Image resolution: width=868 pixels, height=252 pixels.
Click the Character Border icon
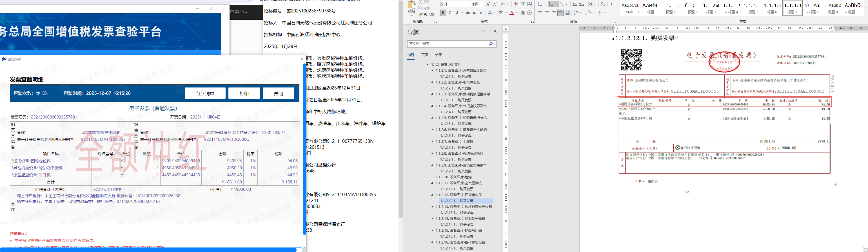click(529, 4)
